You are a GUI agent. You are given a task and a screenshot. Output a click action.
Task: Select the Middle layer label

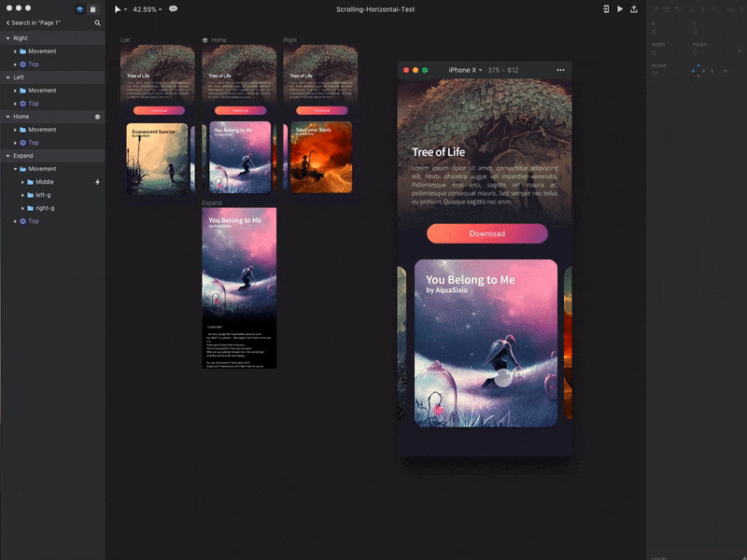pos(44,182)
